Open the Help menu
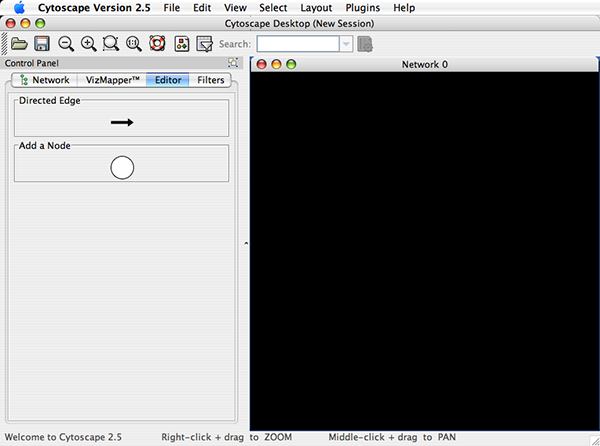 [404, 8]
